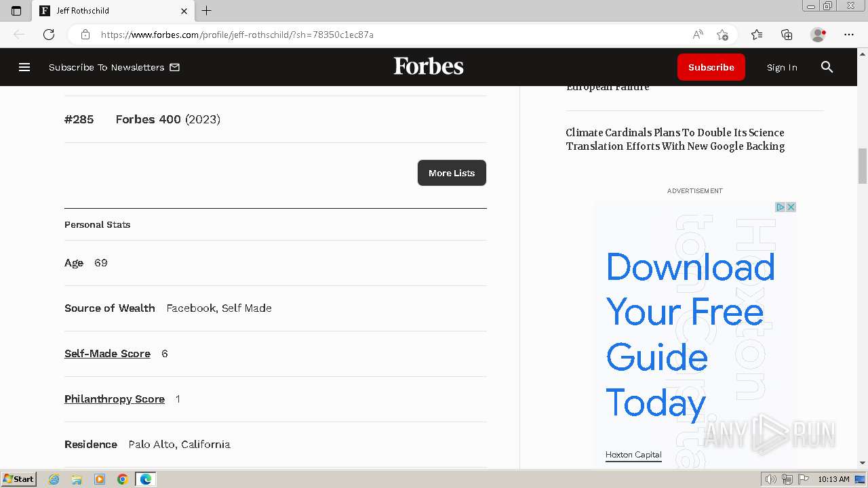The width and height of the screenshot is (868, 488).
Task: Click Palo Alto, California text
Action: tap(179, 445)
